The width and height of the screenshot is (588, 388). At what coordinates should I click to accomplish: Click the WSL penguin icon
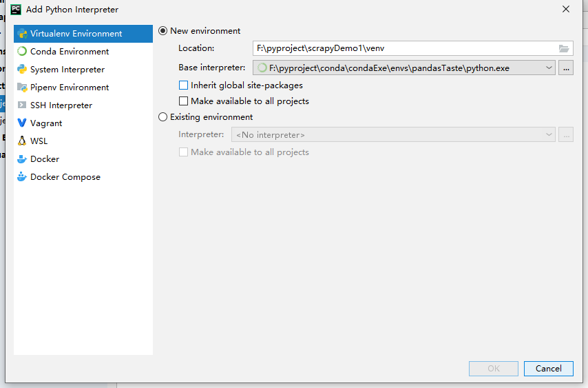tap(22, 141)
